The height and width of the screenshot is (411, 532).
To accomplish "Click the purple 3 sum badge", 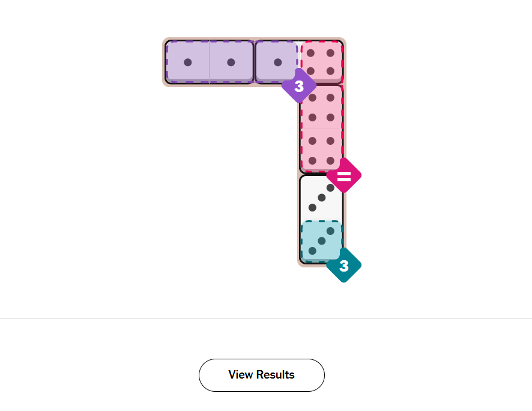I will click(x=298, y=86).
